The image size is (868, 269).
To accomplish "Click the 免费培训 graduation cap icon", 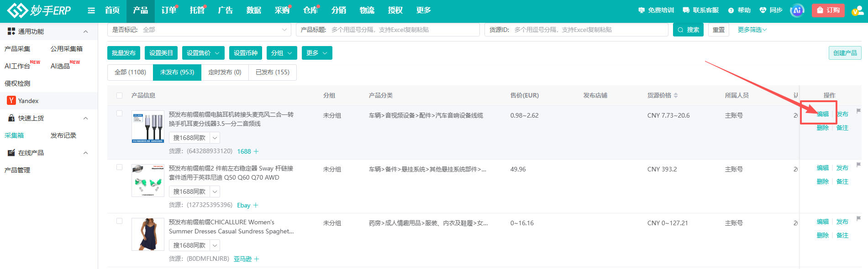I will click(642, 10).
